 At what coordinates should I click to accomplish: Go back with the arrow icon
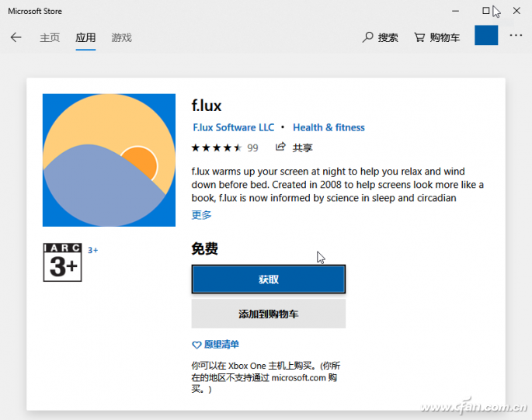click(x=16, y=37)
